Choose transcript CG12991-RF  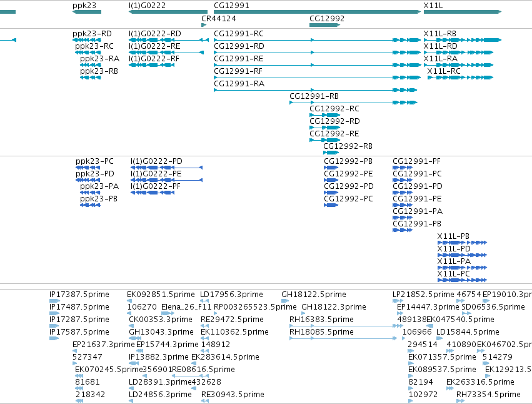317,78
